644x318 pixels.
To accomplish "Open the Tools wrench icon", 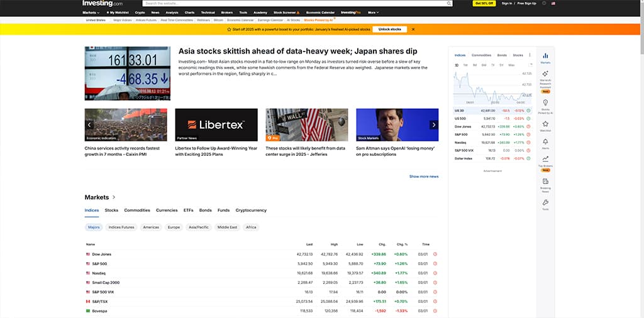I will click(x=545, y=203).
